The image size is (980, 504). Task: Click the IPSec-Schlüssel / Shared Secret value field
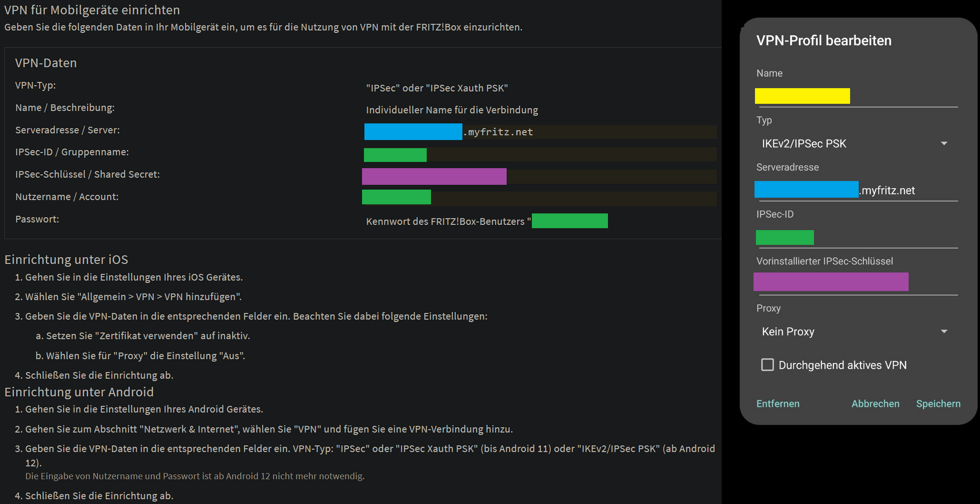540,177
